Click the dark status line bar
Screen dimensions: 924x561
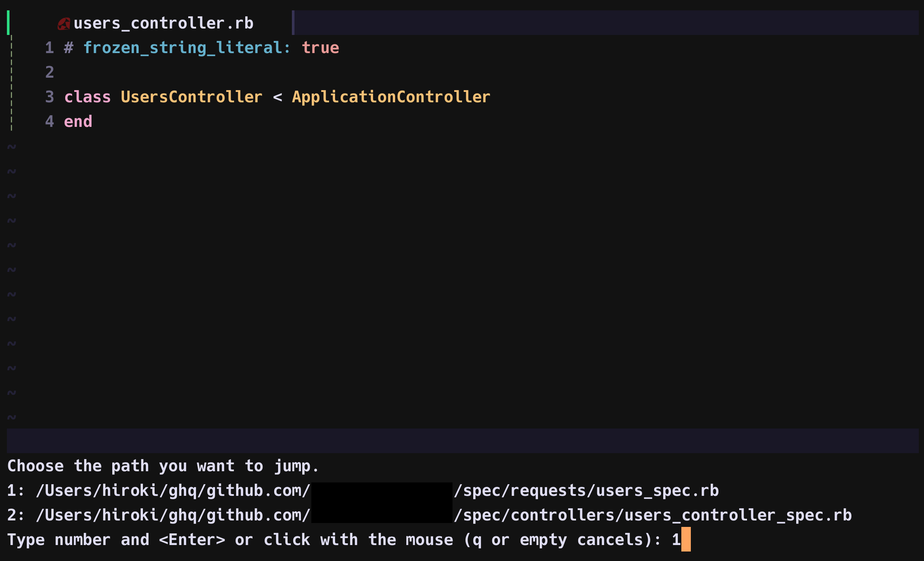coord(462,441)
